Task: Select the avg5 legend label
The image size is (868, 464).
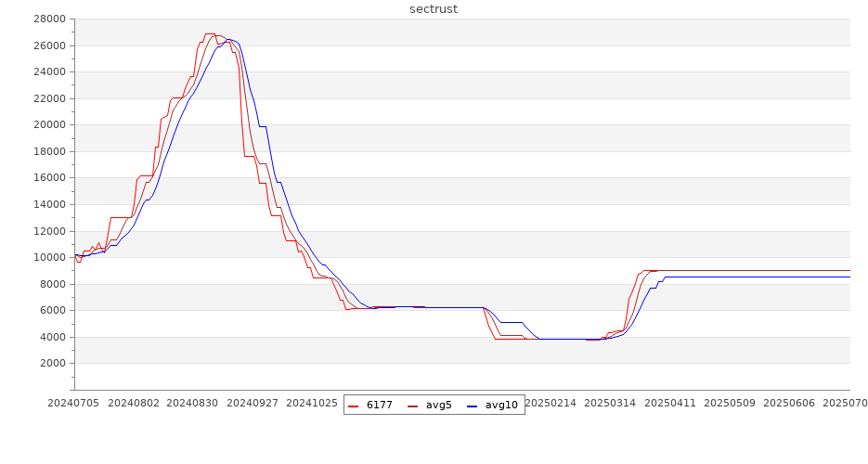Action: 439,406
